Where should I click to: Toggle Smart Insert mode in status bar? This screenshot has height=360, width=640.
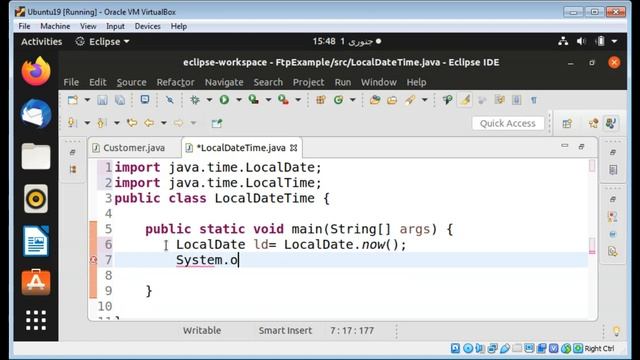285,331
